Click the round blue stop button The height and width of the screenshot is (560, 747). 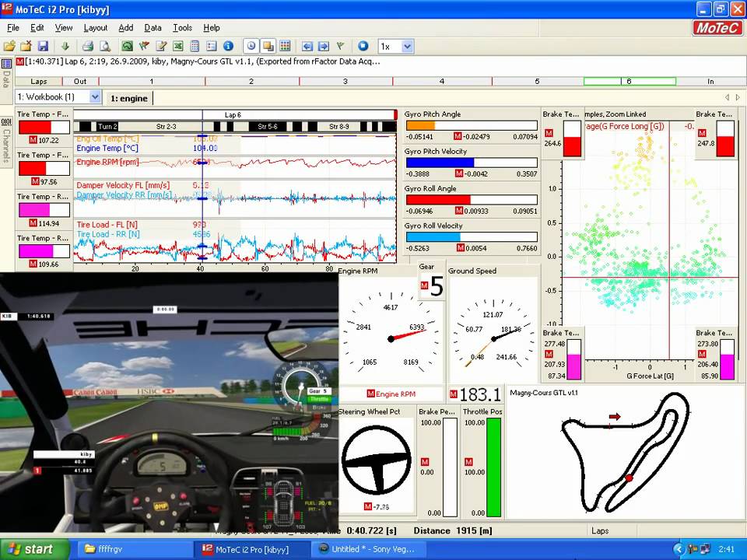(x=363, y=46)
